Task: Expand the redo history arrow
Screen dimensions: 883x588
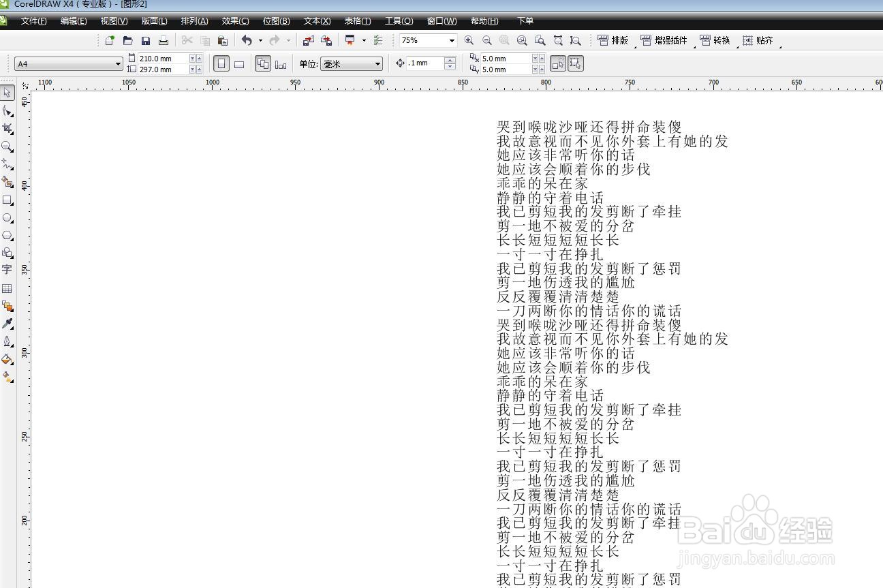Action: (288, 41)
